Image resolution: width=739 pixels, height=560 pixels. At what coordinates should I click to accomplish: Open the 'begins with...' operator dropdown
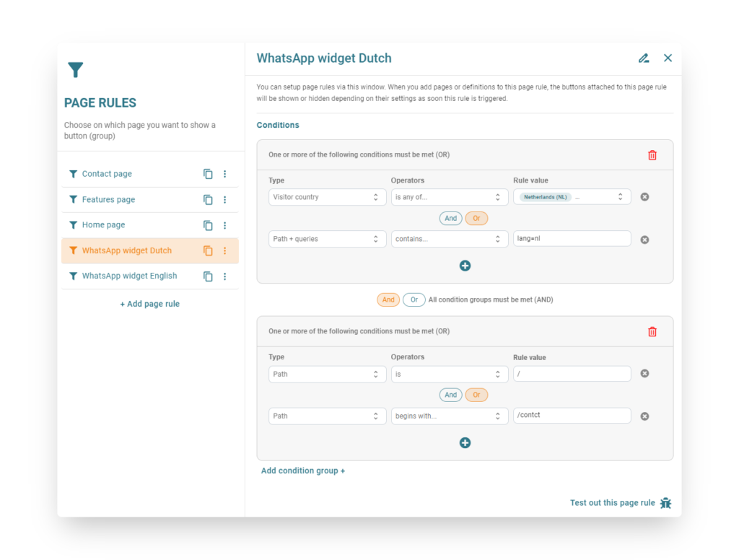tap(449, 416)
